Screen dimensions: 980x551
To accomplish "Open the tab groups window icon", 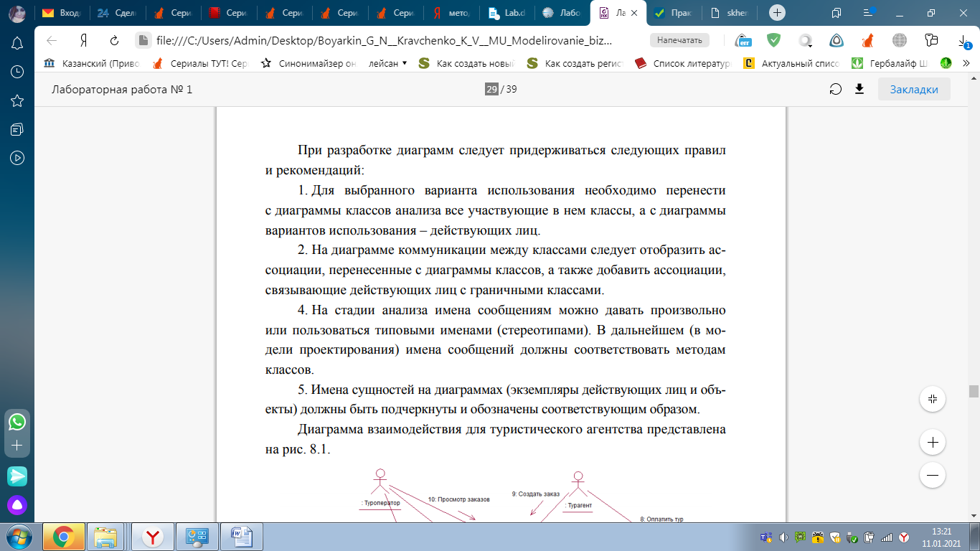I will pos(836,13).
